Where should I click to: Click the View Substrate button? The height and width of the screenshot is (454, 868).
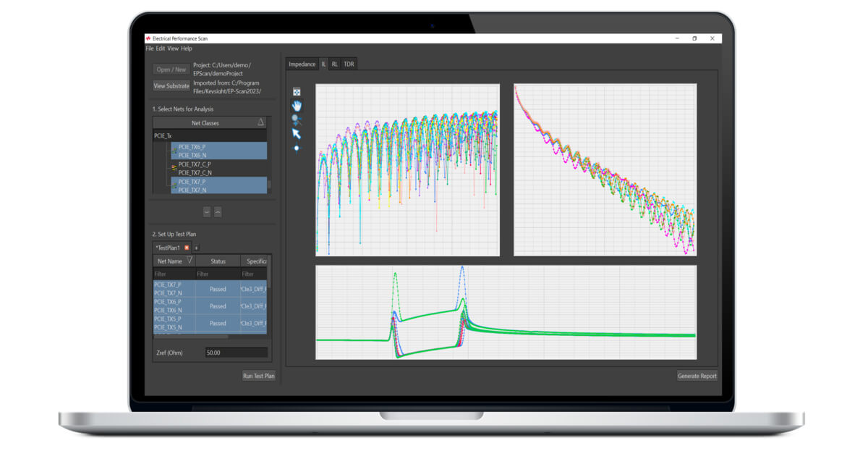click(171, 86)
